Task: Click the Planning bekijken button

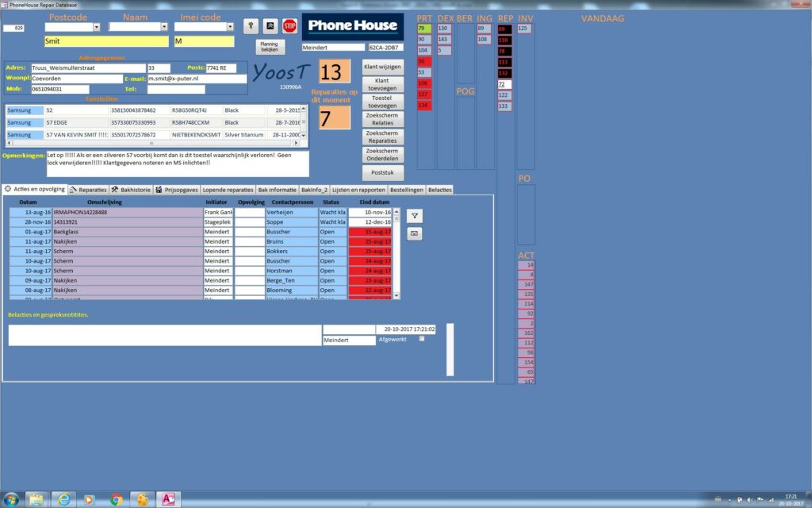Action: coord(270,47)
